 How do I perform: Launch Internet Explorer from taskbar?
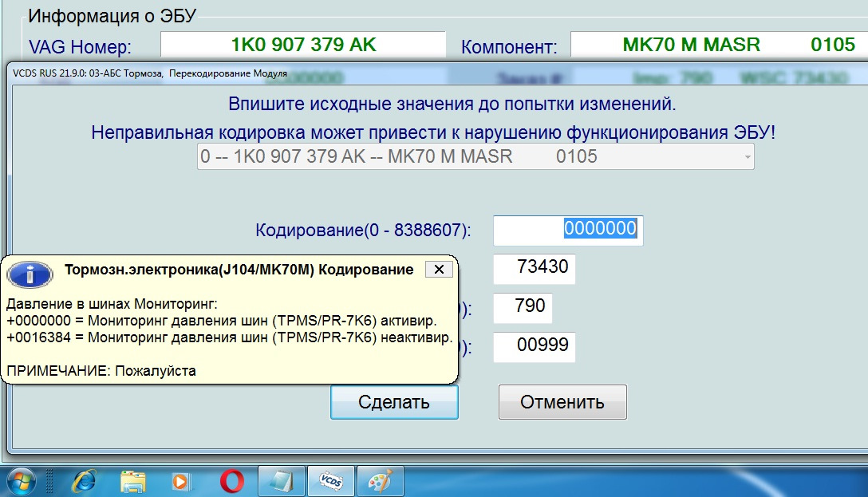coord(84,481)
